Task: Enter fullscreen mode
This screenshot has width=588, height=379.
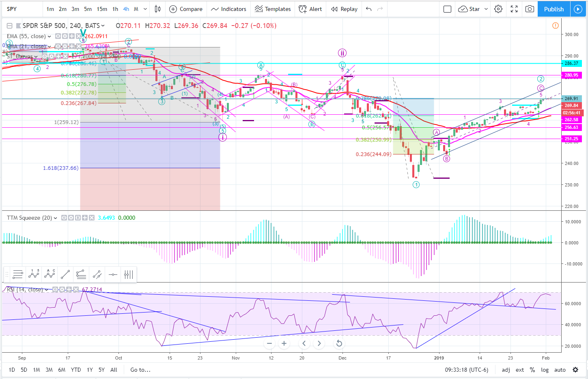Action: [514, 9]
